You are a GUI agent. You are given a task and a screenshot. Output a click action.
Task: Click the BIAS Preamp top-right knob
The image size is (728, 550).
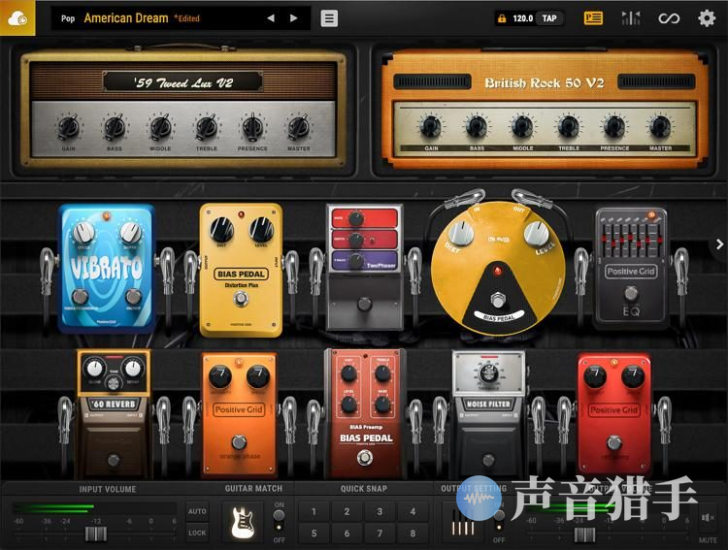382,372
